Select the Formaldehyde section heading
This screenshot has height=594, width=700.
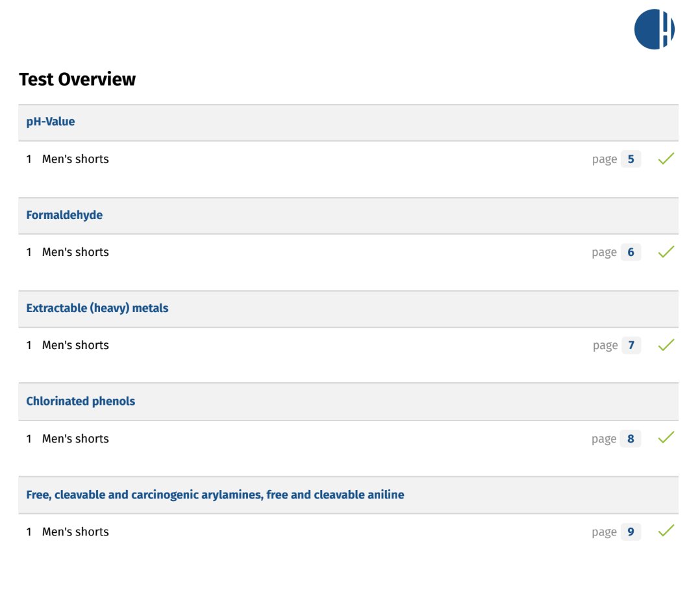64,215
